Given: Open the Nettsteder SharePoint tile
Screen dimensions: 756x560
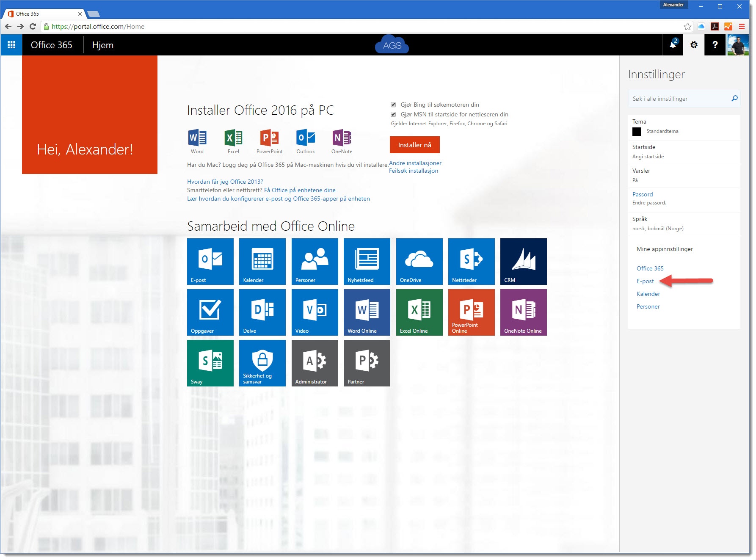Looking at the screenshot, I should (472, 262).
